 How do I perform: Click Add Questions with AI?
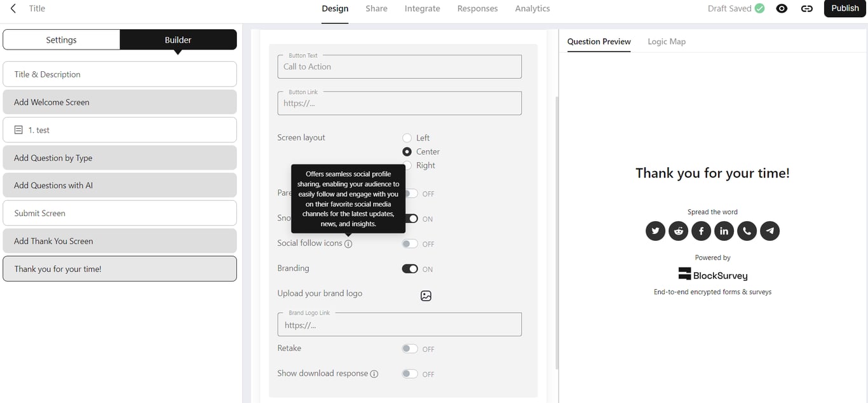(x=119, y=186)
